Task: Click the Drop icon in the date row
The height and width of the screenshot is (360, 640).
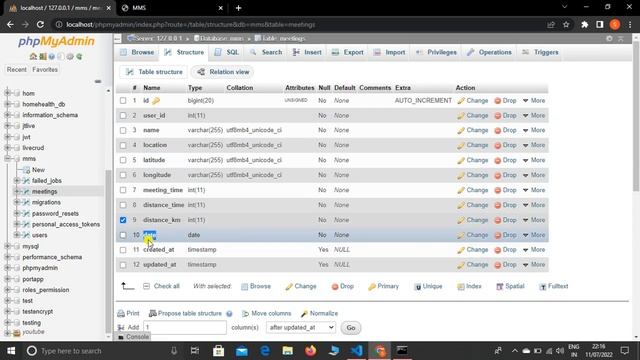Action: point(498,236)
